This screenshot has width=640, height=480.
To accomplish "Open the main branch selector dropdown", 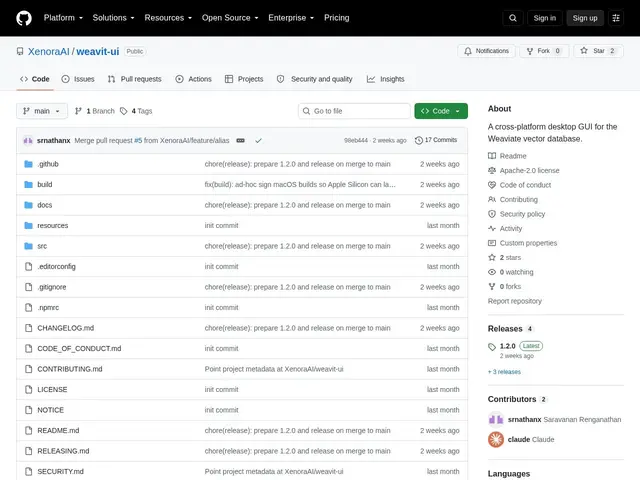I will pyautogui.click(x=42, y=111).
